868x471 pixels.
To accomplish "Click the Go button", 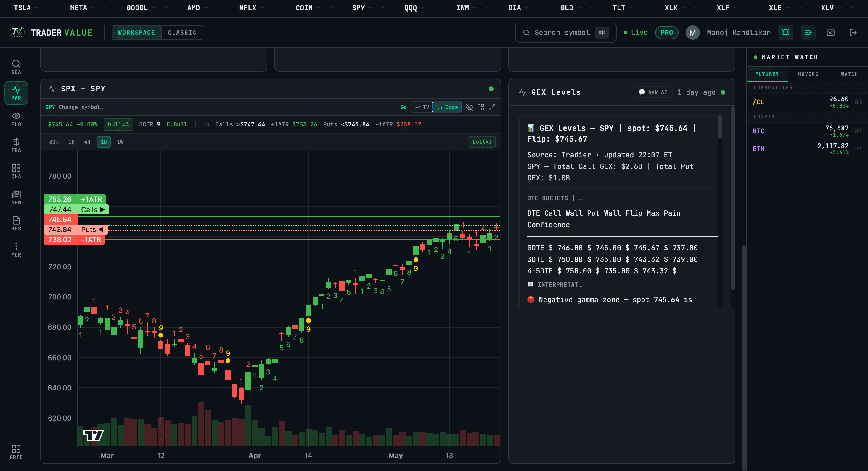I will click(x=404, y=107).
